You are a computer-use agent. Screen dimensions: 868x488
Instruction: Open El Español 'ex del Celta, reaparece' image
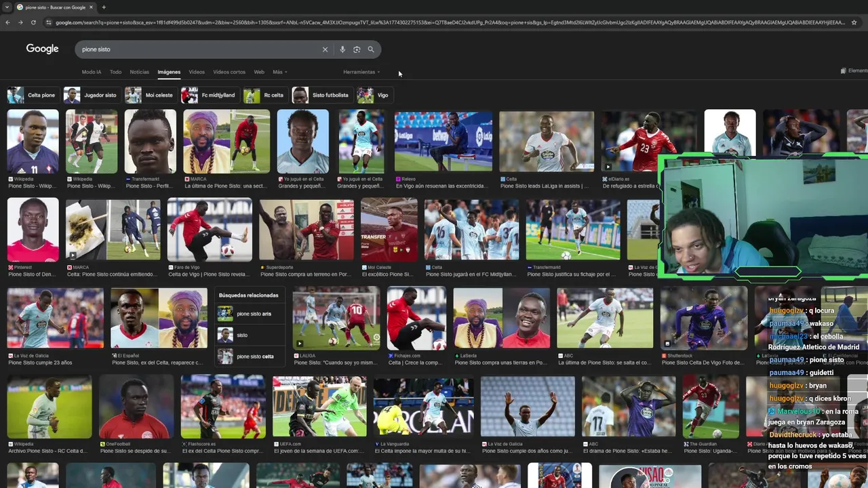[x=159, y=318]
